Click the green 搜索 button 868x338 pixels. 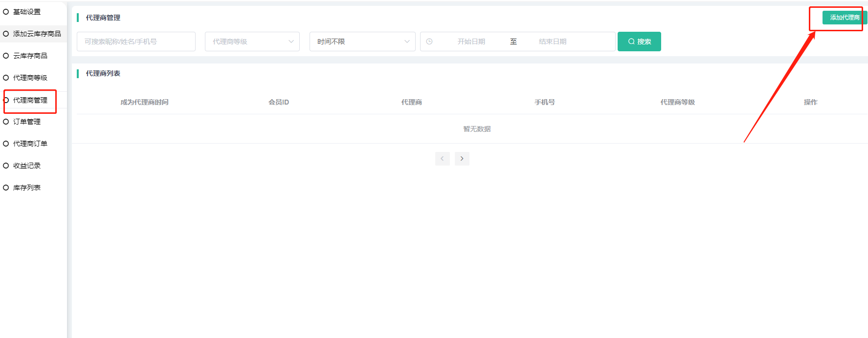(x=639, y=42)
